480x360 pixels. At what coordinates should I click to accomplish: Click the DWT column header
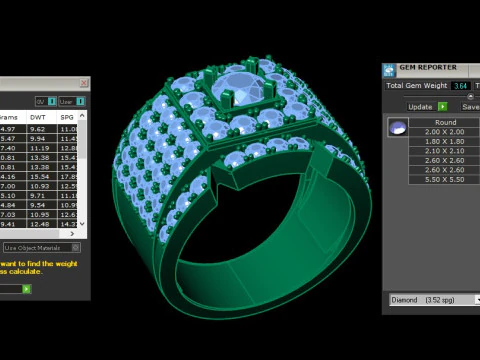(x=42, y=117)
